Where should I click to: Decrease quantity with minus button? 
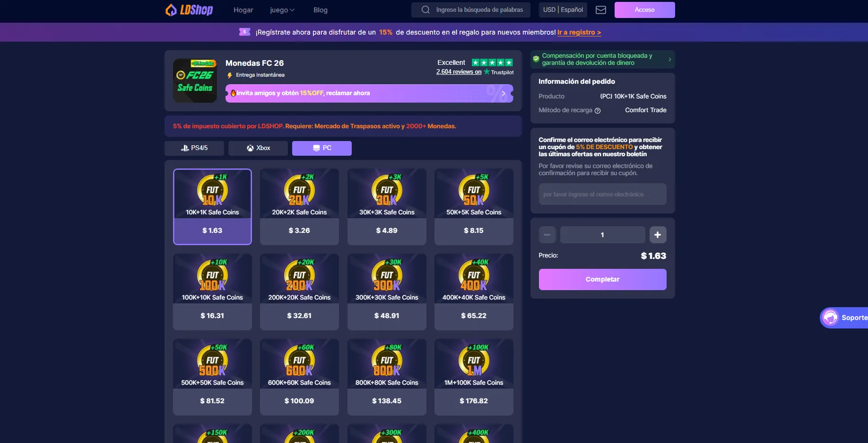pos(547,235)
